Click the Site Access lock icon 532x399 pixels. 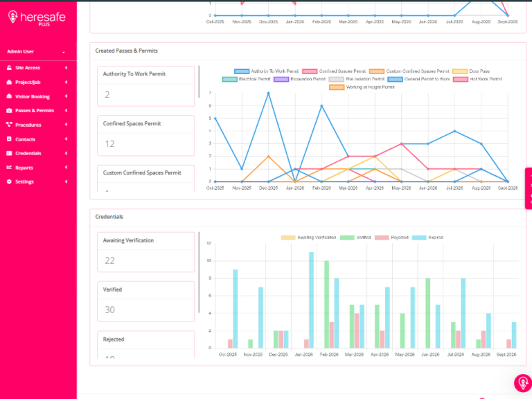(x=9, y=67)
